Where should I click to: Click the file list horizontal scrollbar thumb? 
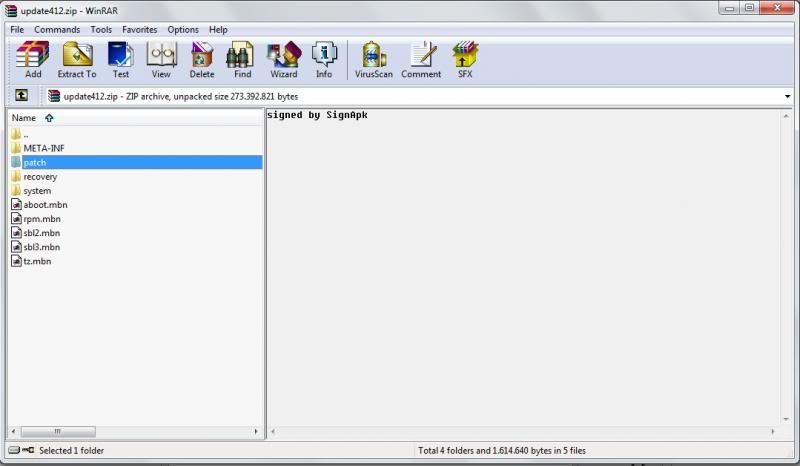pos(58,431)
